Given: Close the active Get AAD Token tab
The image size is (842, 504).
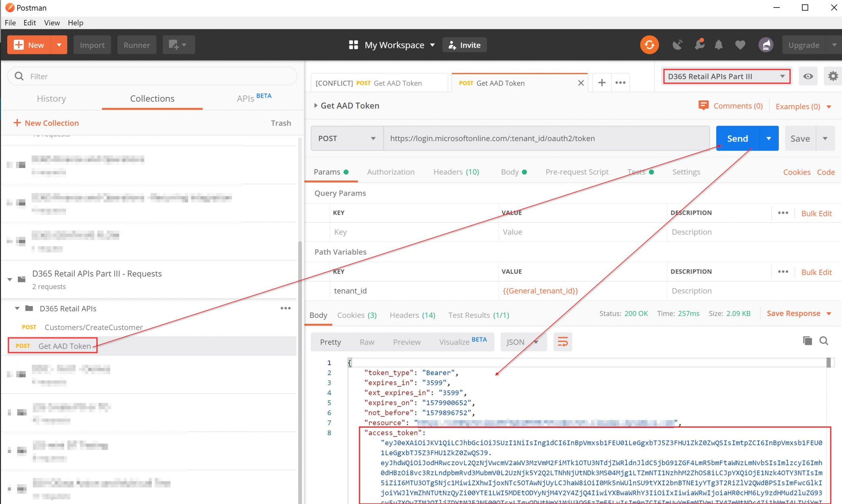Looking at the screenshot, I should coord(581,83).
